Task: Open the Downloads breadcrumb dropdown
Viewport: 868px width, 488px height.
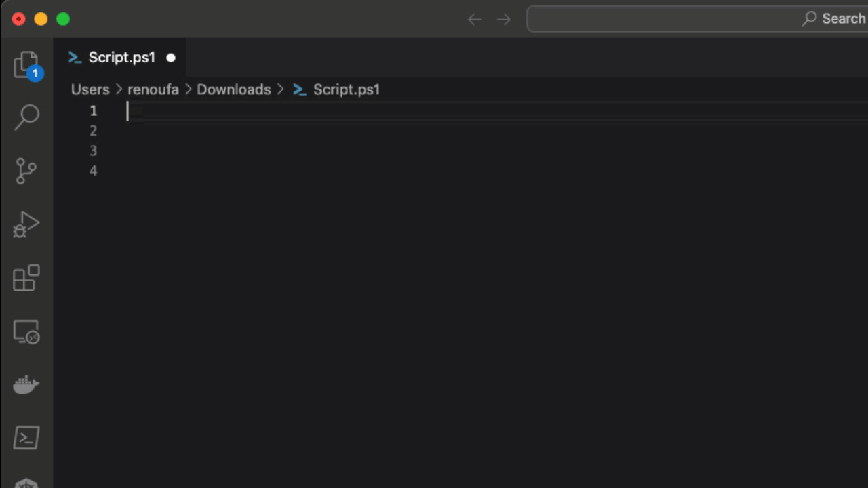Action: (x=233, y=89)
